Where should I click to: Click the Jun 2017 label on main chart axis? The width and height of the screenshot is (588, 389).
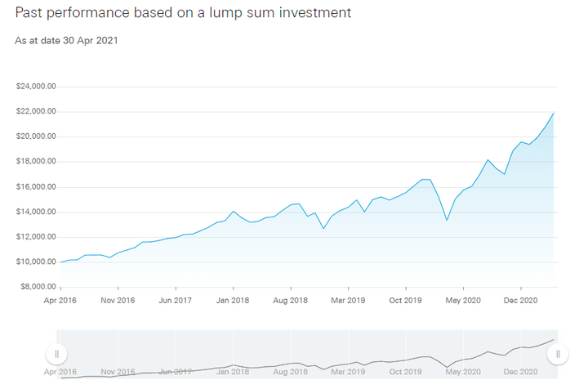click(175, 301)
